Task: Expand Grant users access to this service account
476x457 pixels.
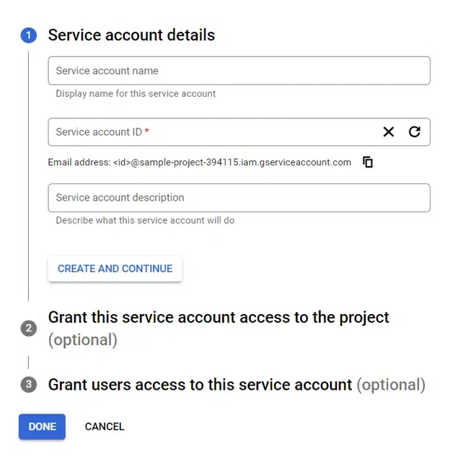Action: click(x=200, y=385)
